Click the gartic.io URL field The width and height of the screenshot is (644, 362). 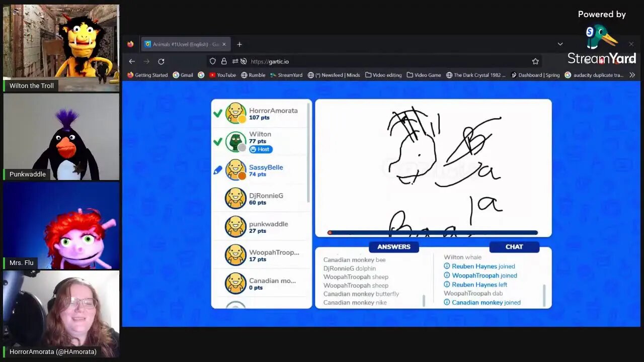pyautogui.click(x=375, y=61)
